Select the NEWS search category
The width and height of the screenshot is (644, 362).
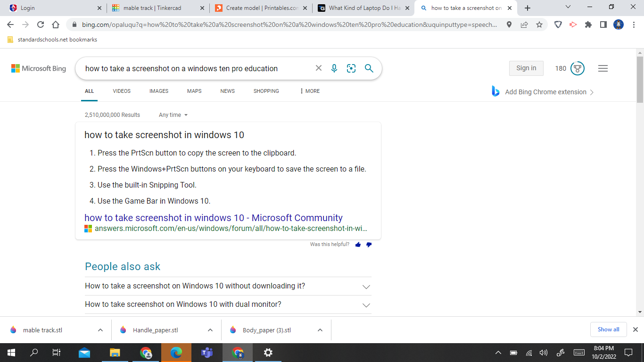228,91
